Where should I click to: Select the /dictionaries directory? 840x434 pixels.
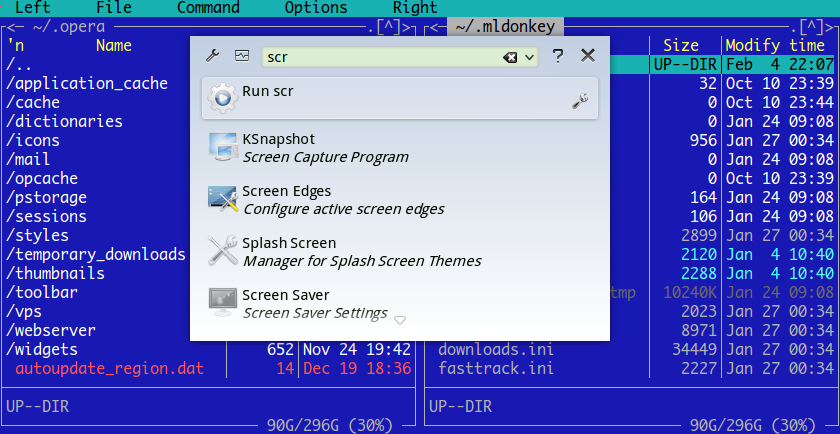coord(64,122)
